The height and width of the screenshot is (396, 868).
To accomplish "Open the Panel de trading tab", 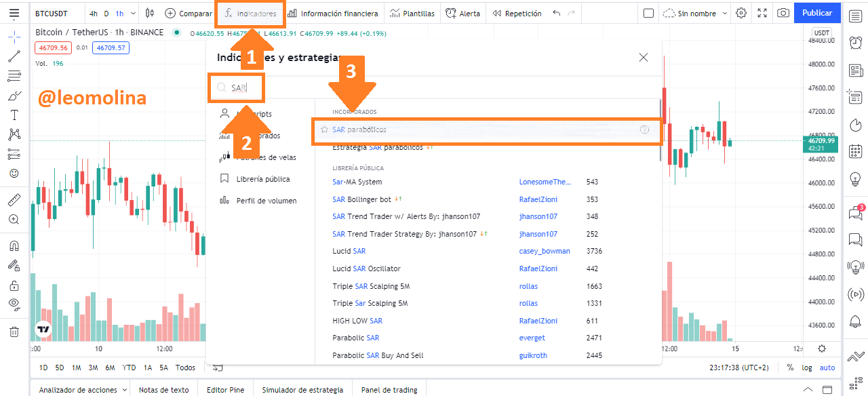I will [x=389, y=390].
